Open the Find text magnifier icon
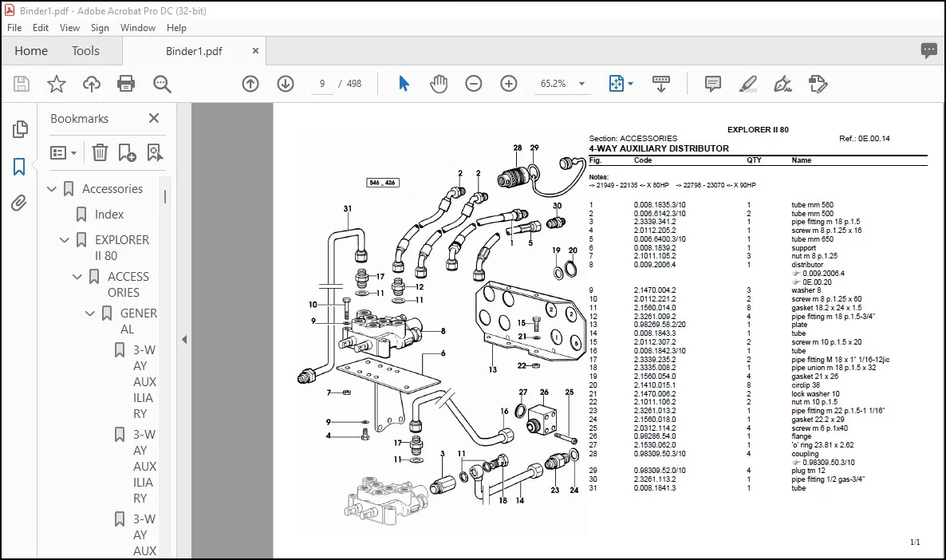This screenshot has height=560, width=946. click(162, 84)
